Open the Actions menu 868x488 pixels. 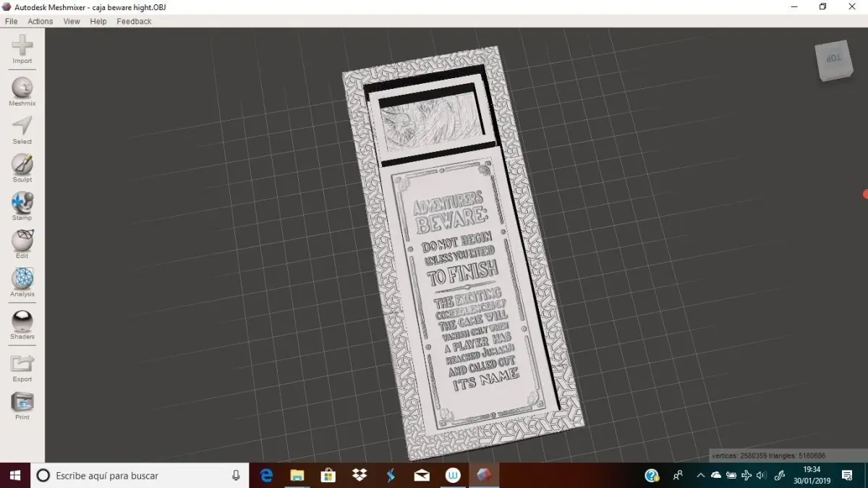41,21
